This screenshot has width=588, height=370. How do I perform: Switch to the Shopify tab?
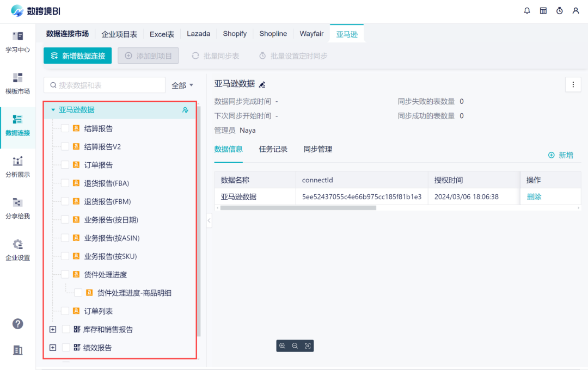235,34
